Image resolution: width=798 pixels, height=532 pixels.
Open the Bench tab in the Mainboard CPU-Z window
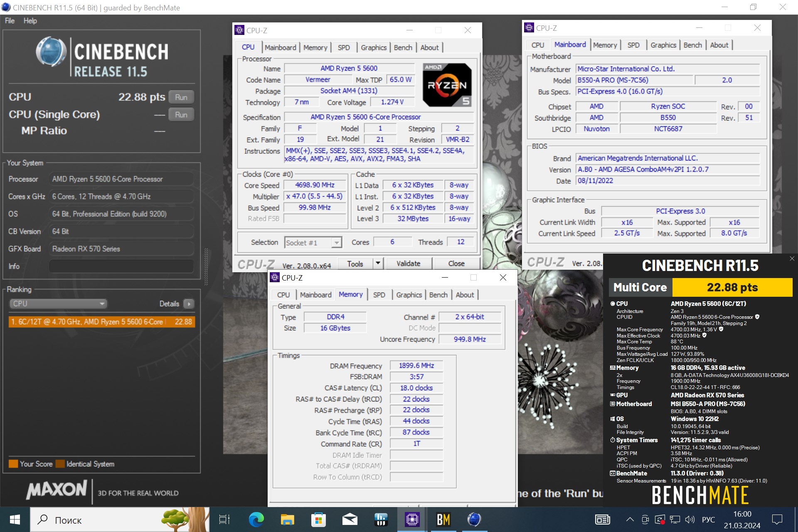pos(692,45)
